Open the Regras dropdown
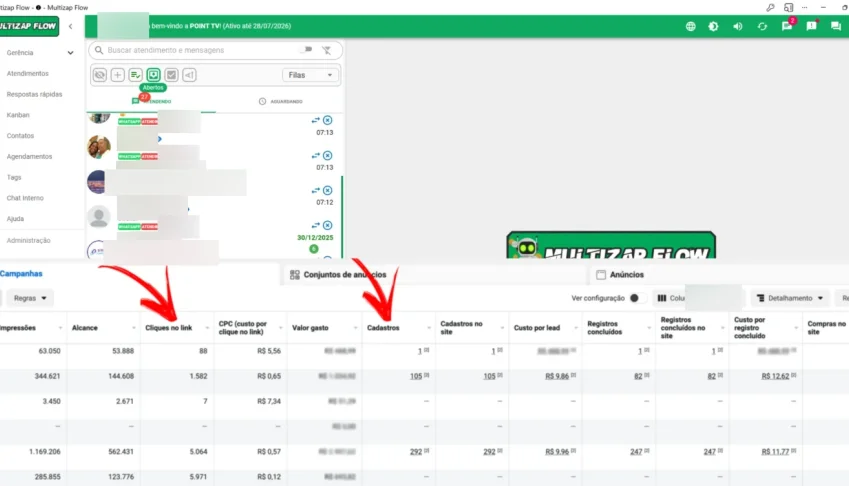 click(x=30, y=298)
